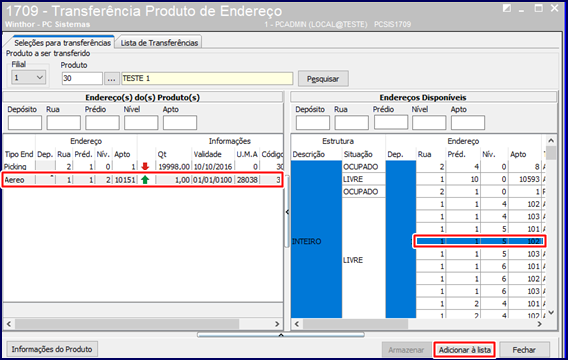Click the right grid's horizontal scroll left arrow

pos(297,324)
